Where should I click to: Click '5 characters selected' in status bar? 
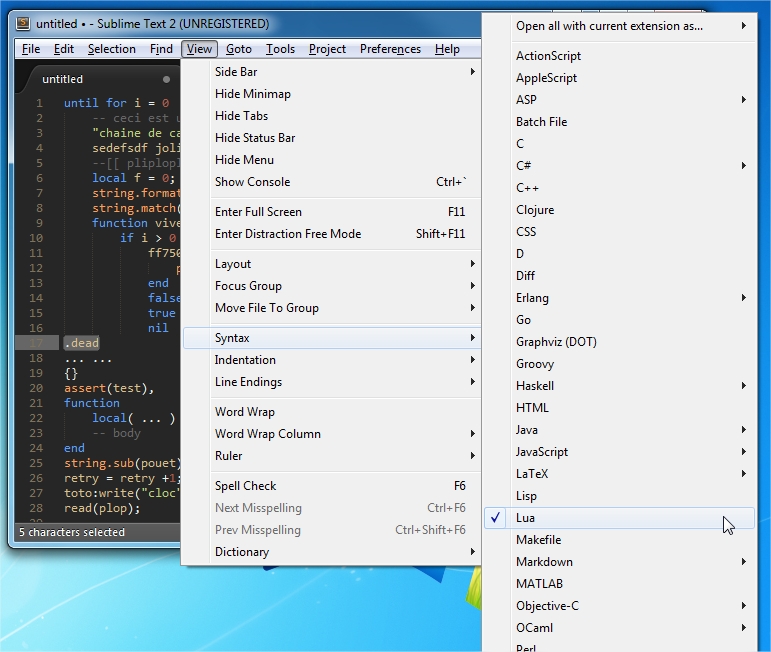(72, 532)
